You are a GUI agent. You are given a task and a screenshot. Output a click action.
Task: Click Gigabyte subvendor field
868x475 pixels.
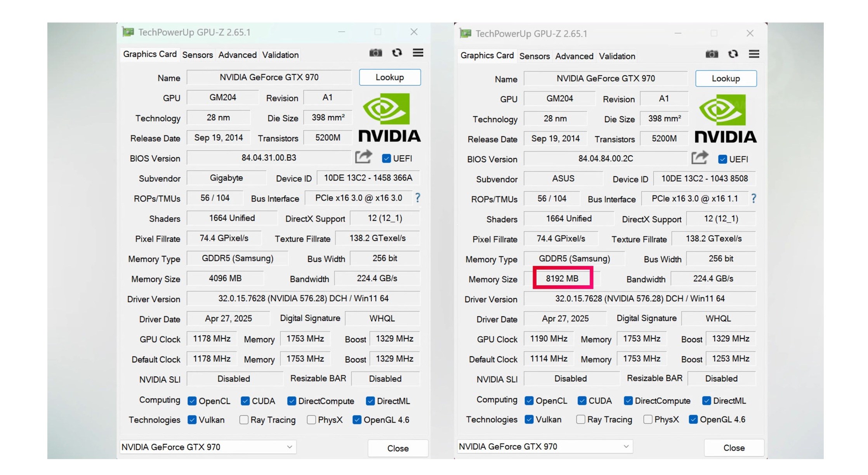(x=226, y=178)
